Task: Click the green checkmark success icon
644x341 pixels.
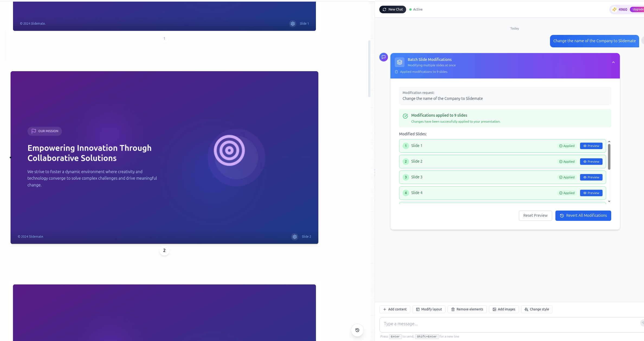Action: pyautogui.click(x=405, y=116)
